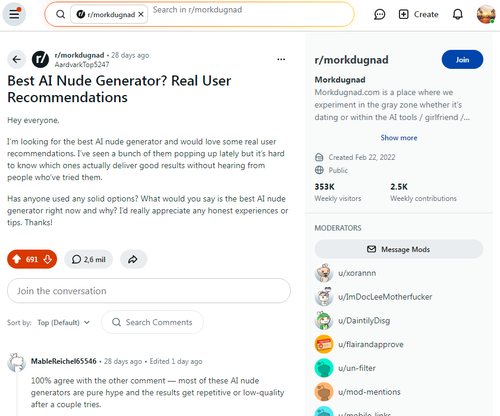
Task: Open moderator u/ImDocLeeMotherfucker
Action: click(x=385, y=297)
